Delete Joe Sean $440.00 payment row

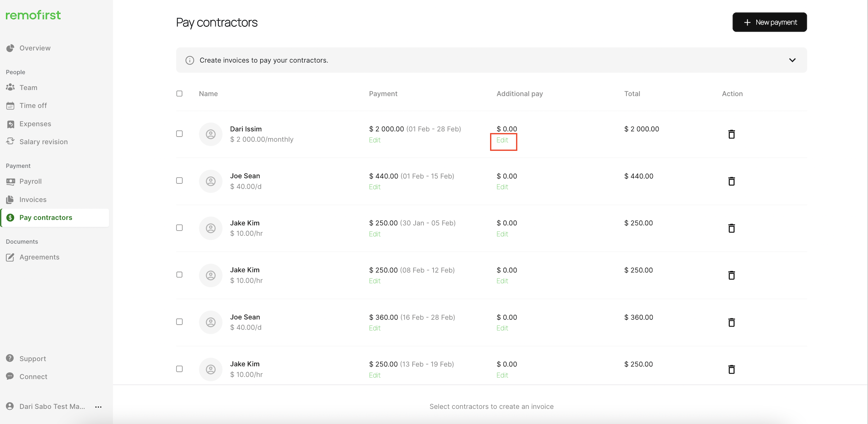coord(731,181)
